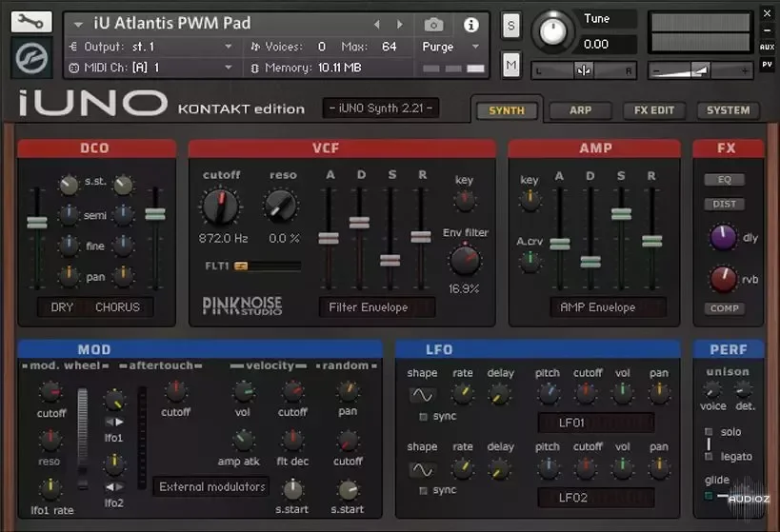Click the Env filter knob
Screen dimensions: 780x532
tap(465, 260)
